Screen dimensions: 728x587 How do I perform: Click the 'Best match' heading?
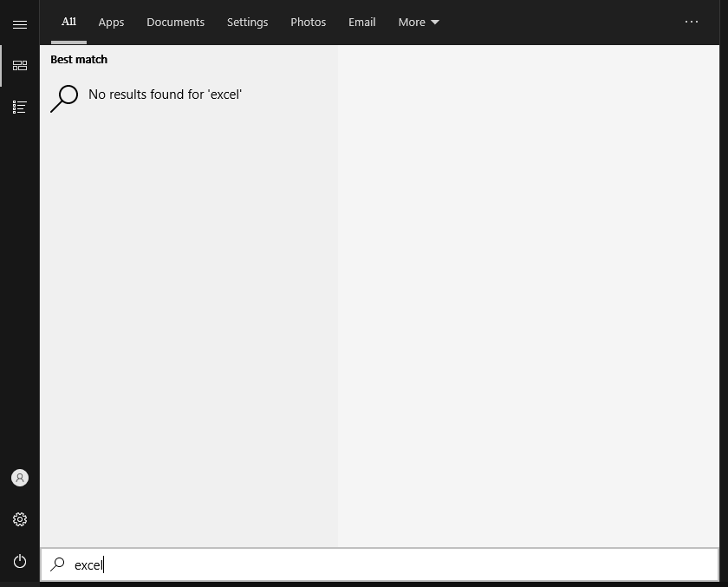click(79, 60)
